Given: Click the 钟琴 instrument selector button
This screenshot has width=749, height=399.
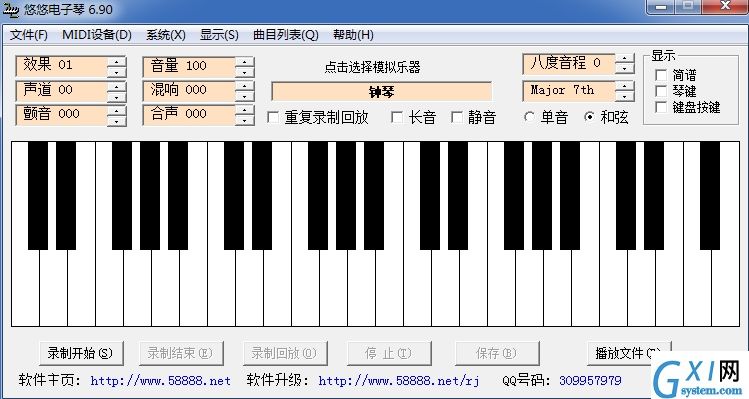Looking at the screenshot, I should [381, 92].
